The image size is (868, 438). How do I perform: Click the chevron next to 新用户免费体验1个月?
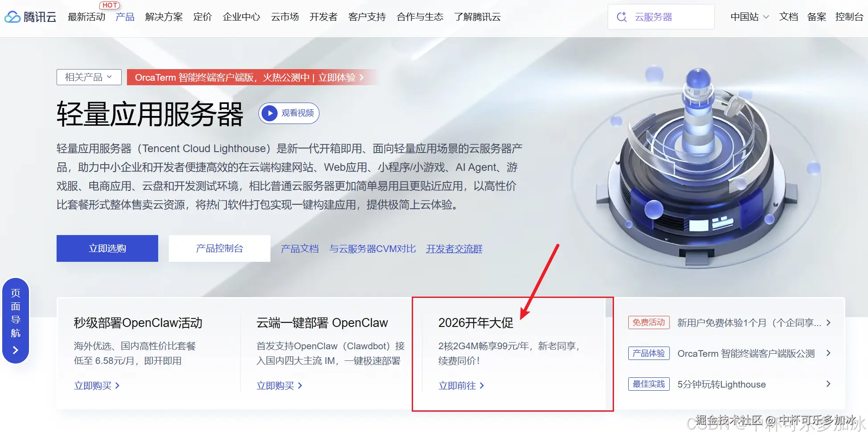tap(828, 322)
